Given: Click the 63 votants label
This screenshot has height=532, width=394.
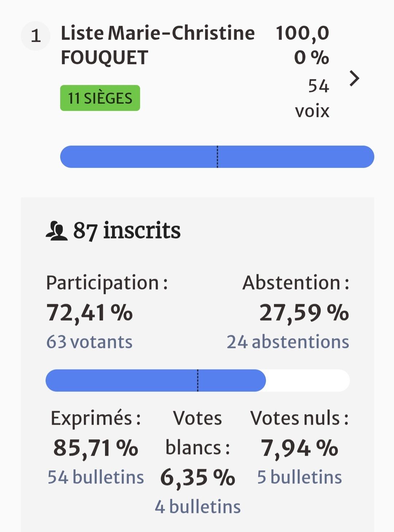Looking at the screenshot, I should point(89,342).
